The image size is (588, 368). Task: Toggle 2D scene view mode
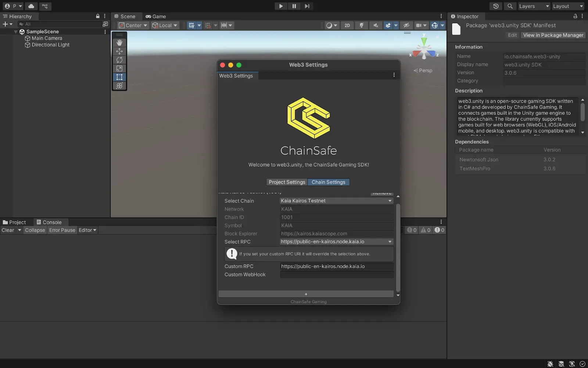pos(347,25)
